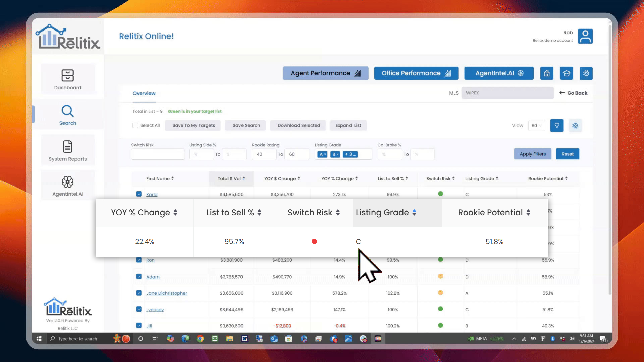Open Outlook from the taskbar
The image size is (644, 362).
(274, 339)
